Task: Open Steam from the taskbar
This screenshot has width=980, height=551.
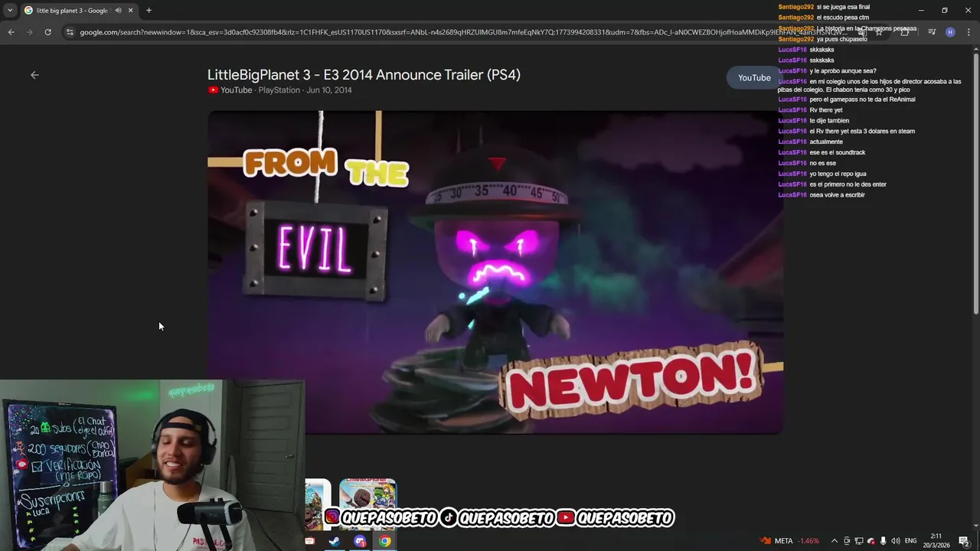Action: tap(335, 541)
